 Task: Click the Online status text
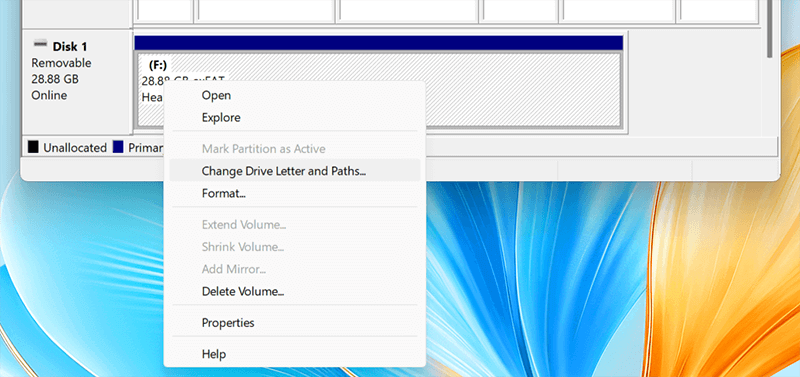pyautogui.click(x=49, y=95)
